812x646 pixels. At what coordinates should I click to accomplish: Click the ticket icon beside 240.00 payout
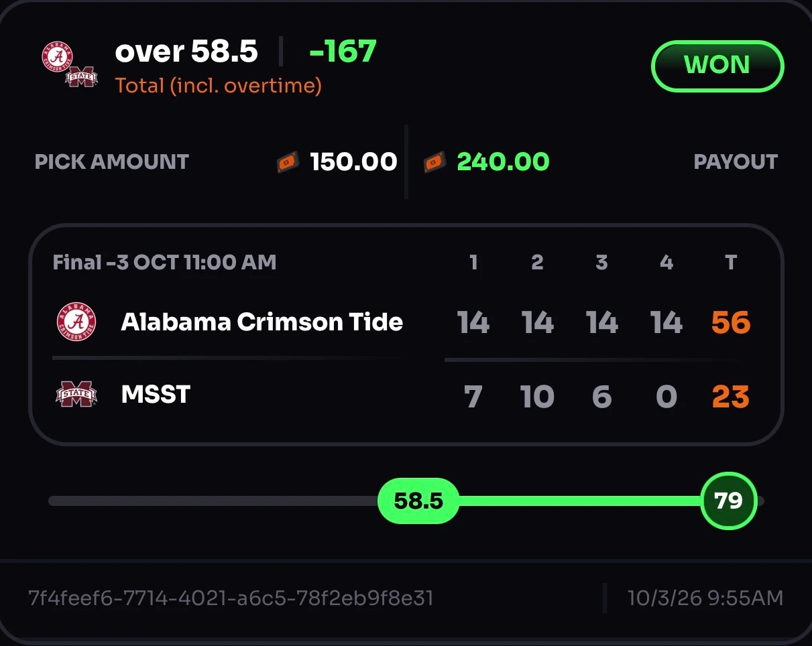pyautogui.click(x=435, y=162)
